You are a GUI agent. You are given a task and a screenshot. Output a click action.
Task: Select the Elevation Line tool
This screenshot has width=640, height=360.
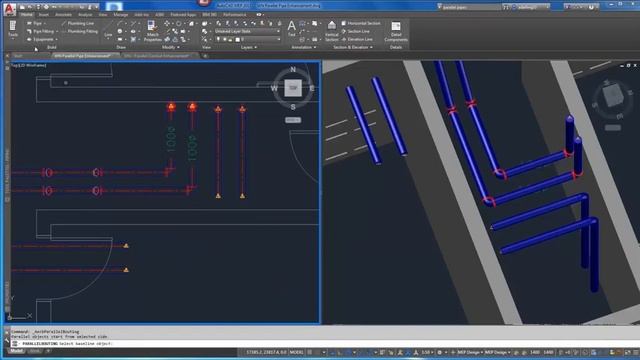click(357, 39)
